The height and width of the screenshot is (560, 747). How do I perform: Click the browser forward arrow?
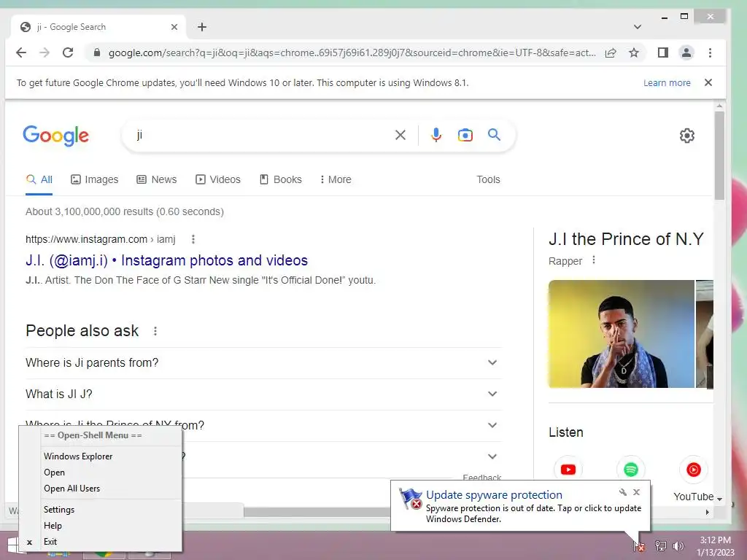point(44,52)
